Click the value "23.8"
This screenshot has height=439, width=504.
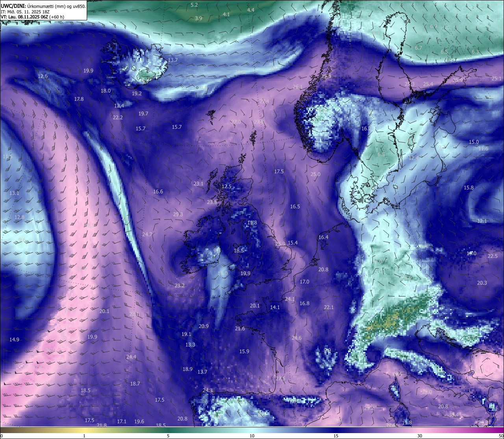pos(212,202)
